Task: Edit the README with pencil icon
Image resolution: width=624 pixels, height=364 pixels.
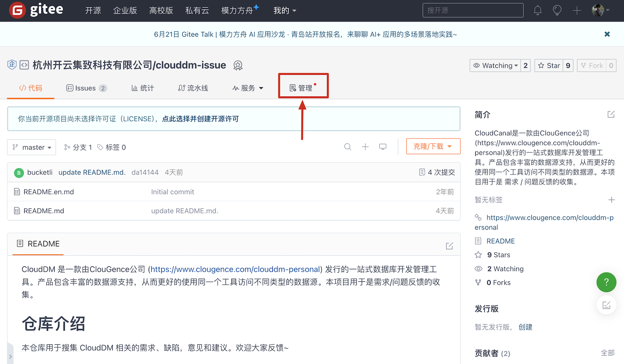Action: tap(449, 246)
